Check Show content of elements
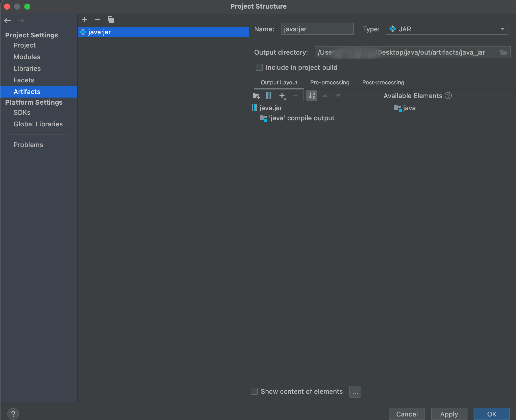Image resolution: width=516 pixels, height=420 pixels. click(x=254, y=391)
